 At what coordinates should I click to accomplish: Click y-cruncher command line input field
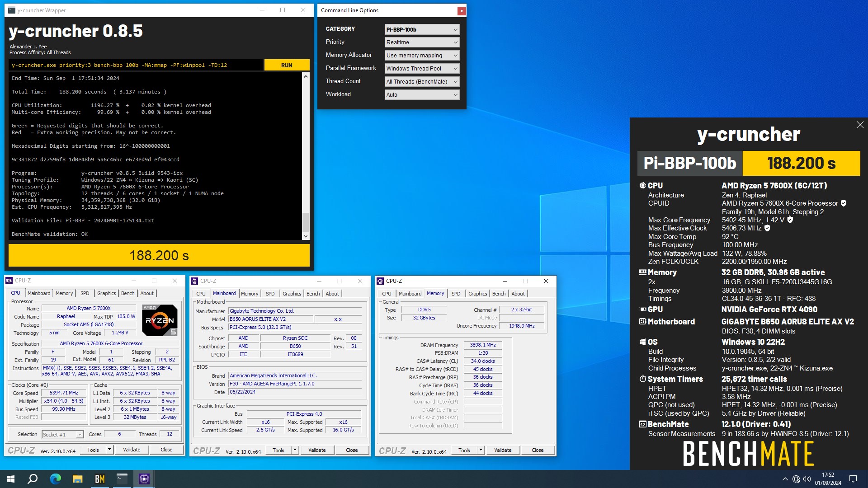coord(136,65)
